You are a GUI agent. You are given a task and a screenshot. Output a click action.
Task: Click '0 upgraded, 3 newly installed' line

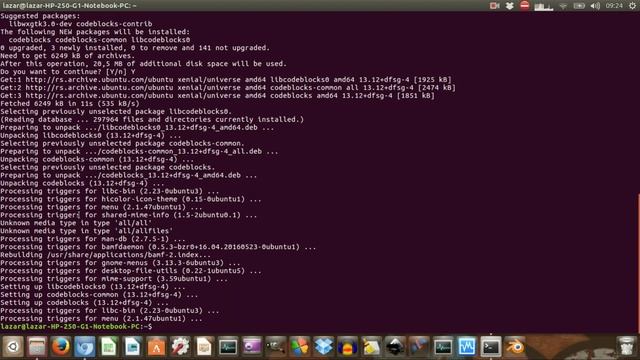click(x=135, y=48)
